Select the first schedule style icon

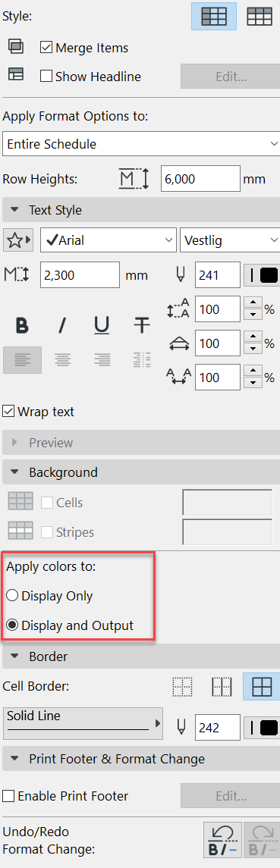click(x=214, y=15)
